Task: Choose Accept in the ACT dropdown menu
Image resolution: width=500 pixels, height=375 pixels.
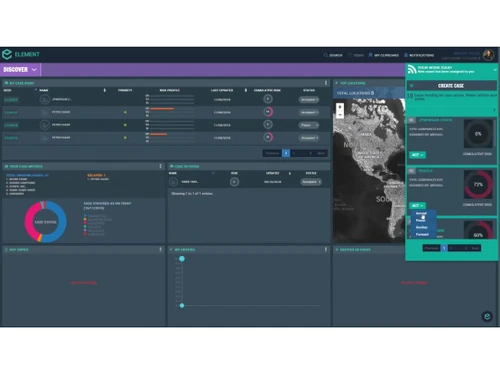Action: pos(421,213)
